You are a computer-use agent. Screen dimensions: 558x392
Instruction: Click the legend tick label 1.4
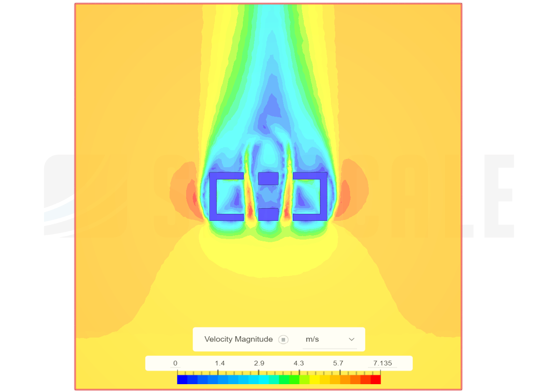coord(220,363)
